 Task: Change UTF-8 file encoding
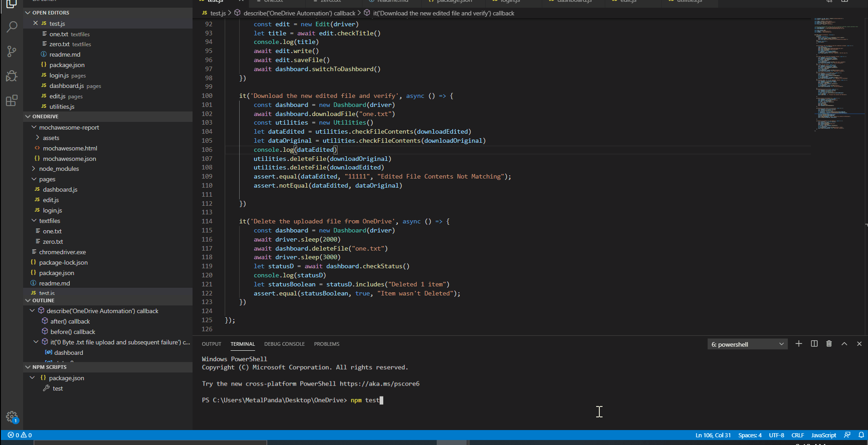point(776,435)
